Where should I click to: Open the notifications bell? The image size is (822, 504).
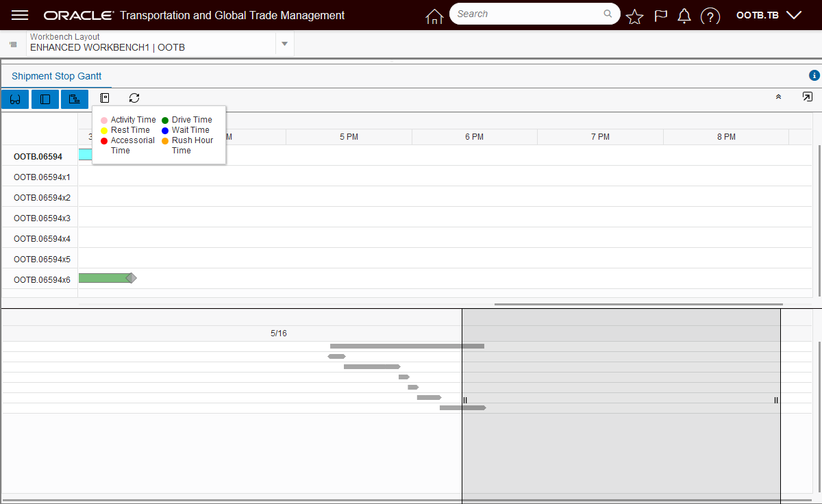click(x=684, y=16)
